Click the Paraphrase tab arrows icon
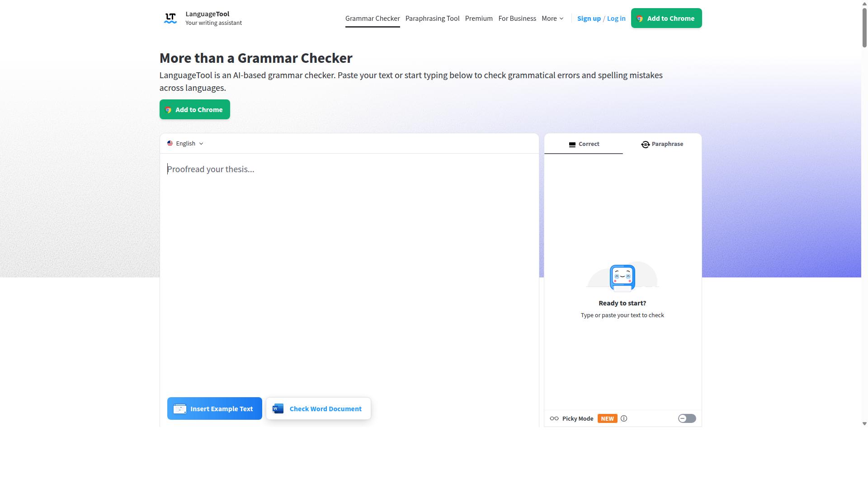Screen dimensions: 868x488 pos(645,144)
